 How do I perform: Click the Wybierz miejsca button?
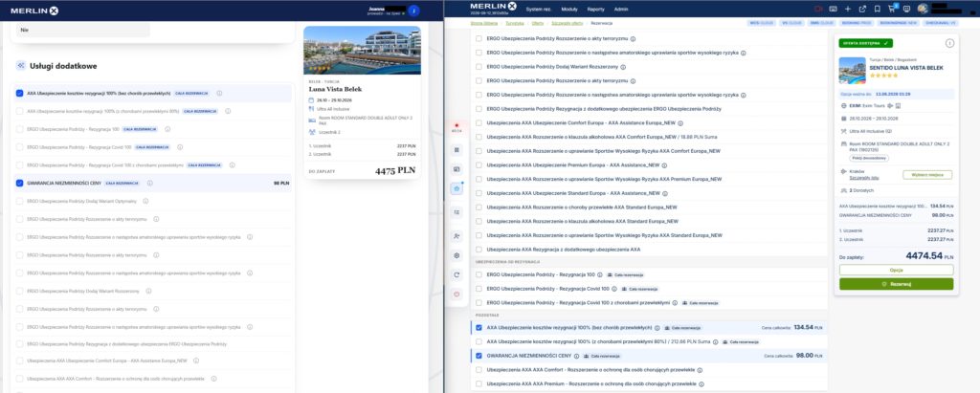[927, 175]
